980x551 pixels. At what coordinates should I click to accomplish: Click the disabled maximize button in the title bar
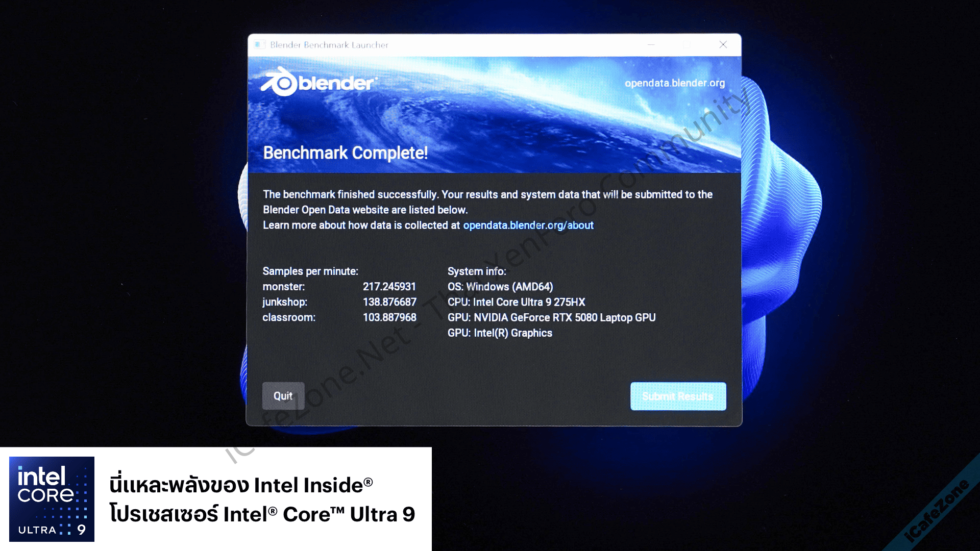click(687, 45)
